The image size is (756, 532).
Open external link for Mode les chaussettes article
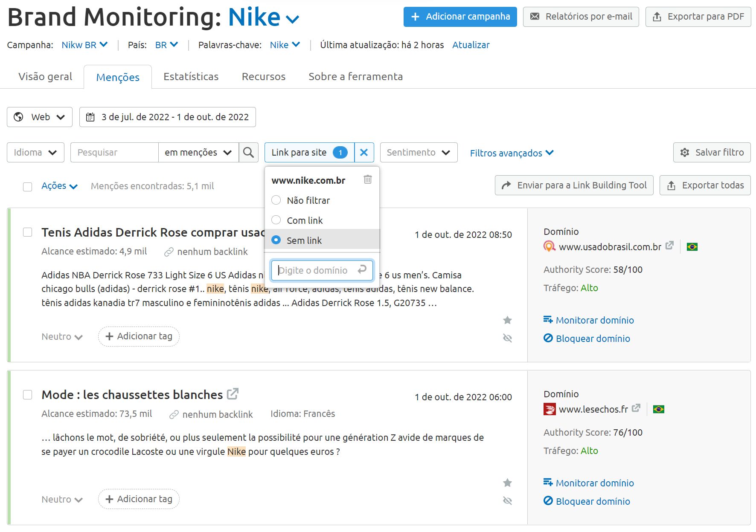(233, 394)
